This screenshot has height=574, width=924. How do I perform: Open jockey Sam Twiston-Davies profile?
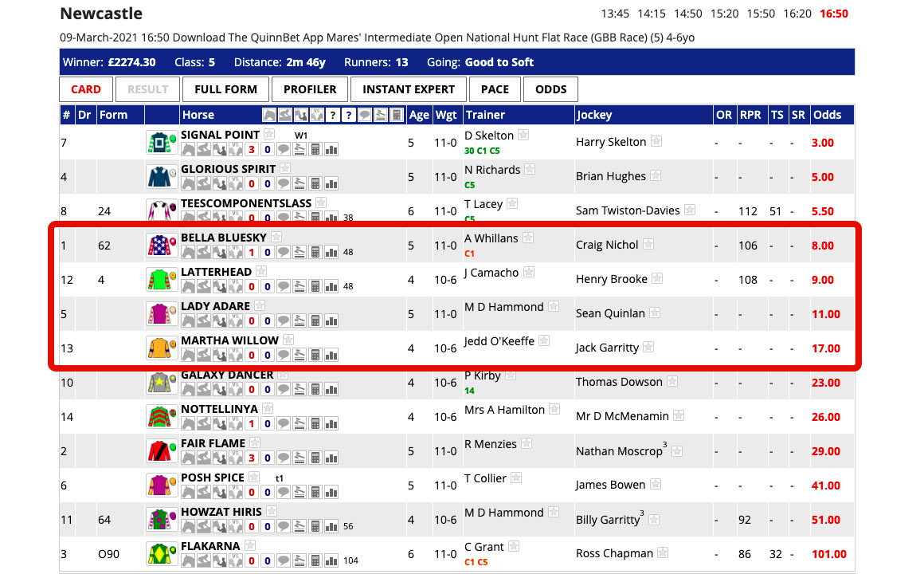[x=628, y=210]
